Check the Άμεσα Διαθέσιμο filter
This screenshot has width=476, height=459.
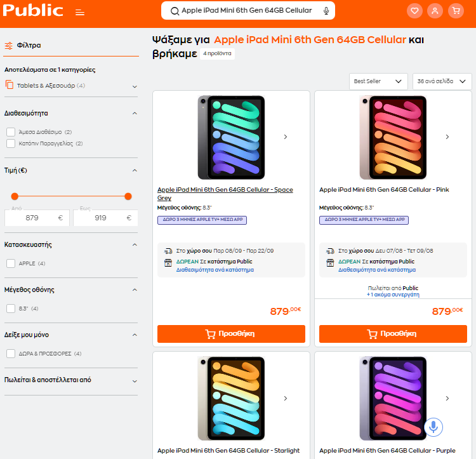pyautogui.click(x=11, y=132)
